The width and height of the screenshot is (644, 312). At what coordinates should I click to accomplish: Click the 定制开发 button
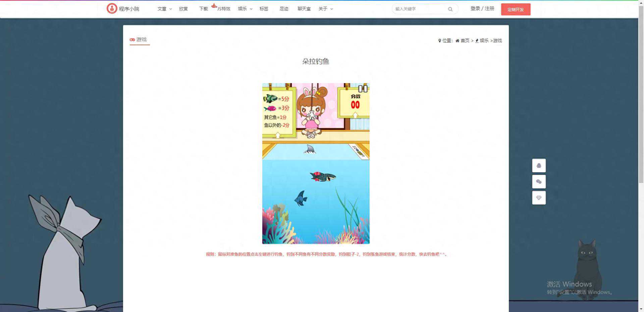point(516,9)
